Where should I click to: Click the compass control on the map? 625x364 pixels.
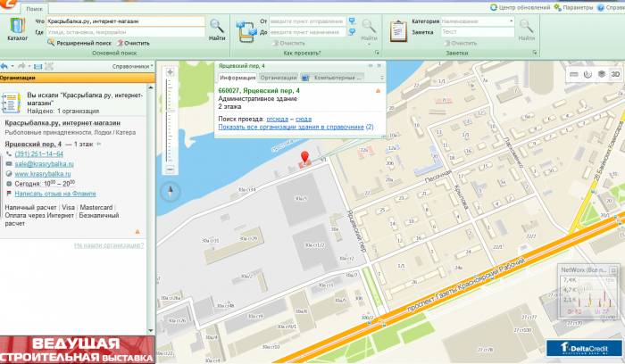171,193
